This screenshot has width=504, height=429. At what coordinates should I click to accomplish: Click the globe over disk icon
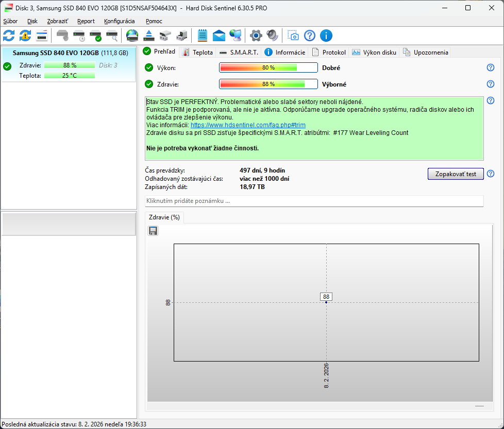pos(132,36)
